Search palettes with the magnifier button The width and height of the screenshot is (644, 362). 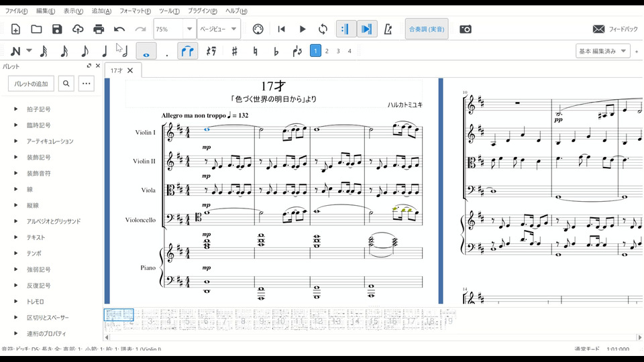pos(66,84)
